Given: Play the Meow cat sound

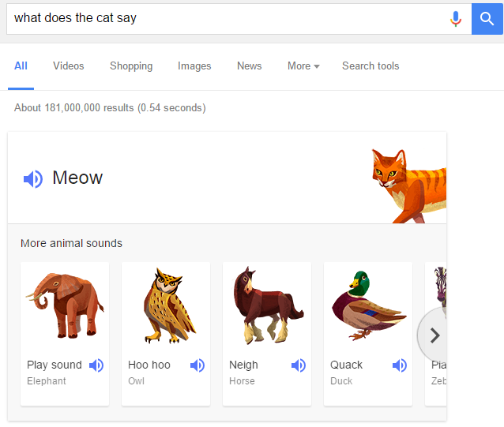Looking at the screenshot, I should click(32, 179).
